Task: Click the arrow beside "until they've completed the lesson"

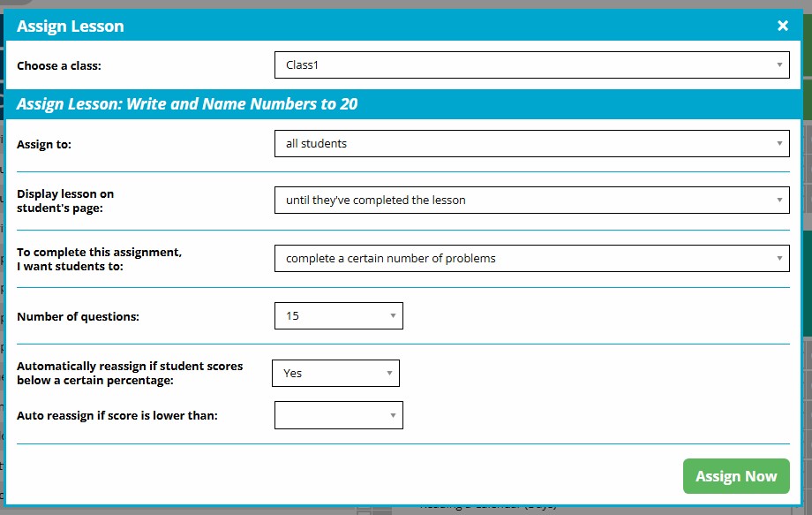Action: tap(778, 200)
